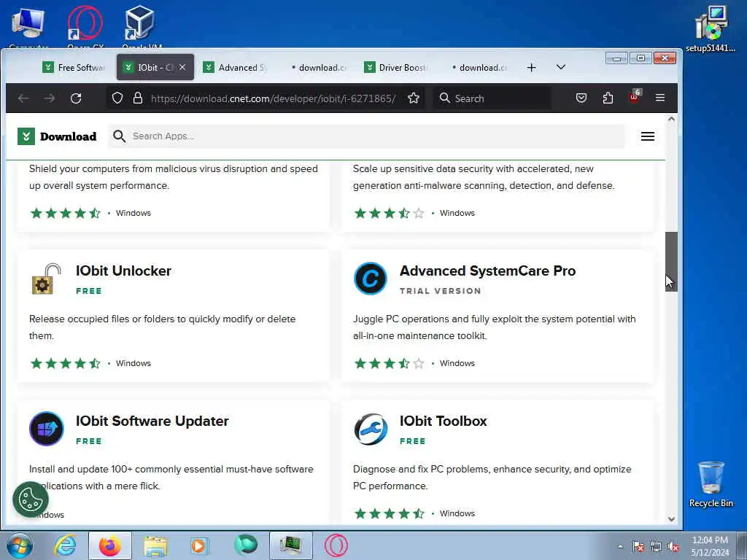Click the scrollbar up arrow
747x560 pixels.
[671, 119]
